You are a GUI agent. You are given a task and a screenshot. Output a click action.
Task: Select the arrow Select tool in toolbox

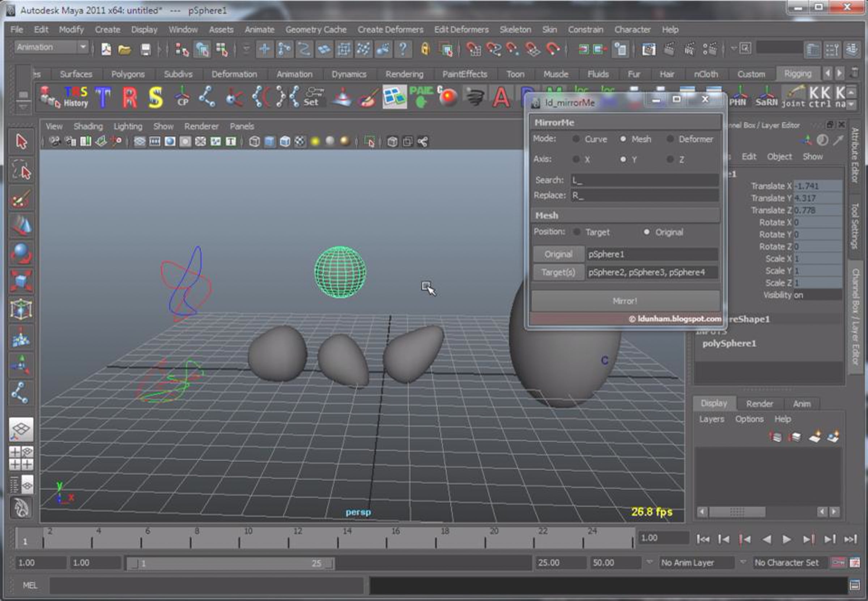[x=21, y=142]
